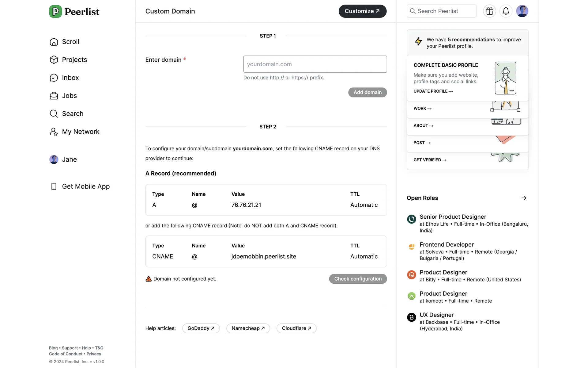Viewport: 588px width, 368px height.
Task: Expand Open Roles with arrow
Action: (524, 198)
